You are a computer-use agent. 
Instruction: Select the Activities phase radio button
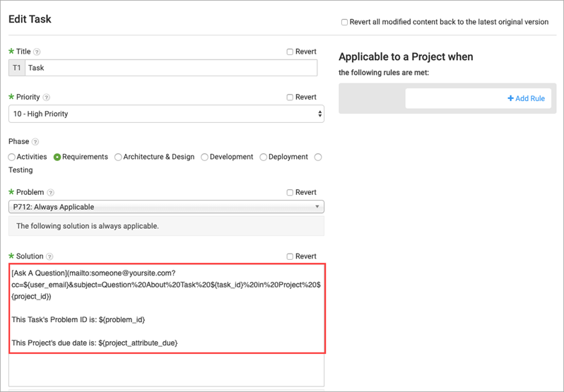click(12, 158)
